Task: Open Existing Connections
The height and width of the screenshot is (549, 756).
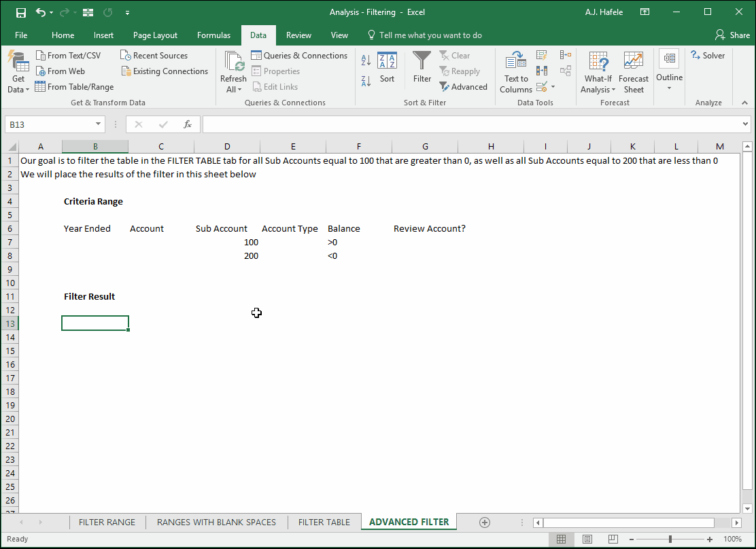Action: point(165,71)
